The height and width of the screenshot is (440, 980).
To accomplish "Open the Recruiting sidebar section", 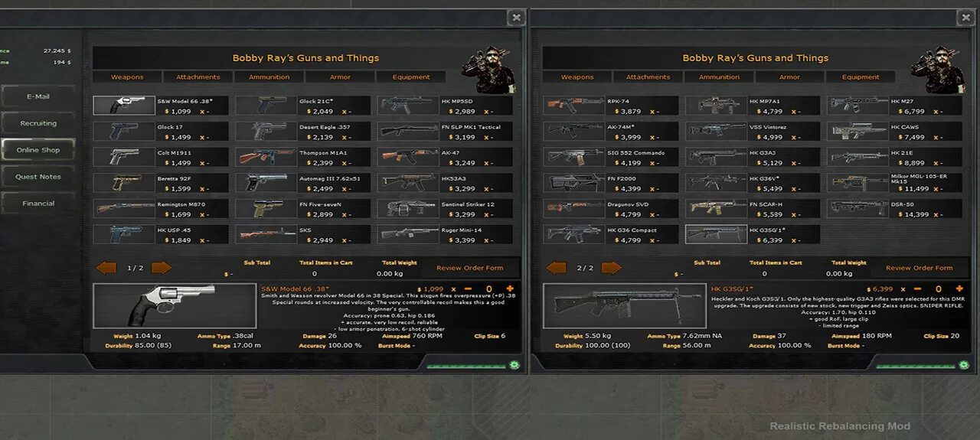I will coord(38,123).
